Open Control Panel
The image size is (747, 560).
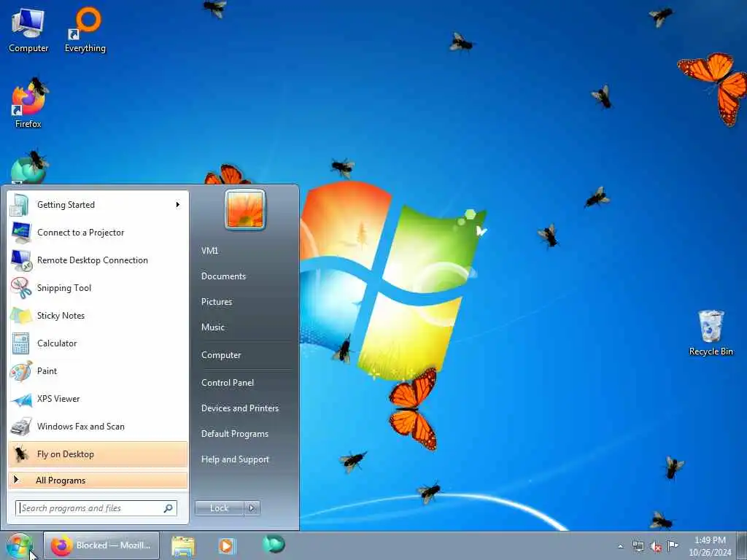tap(228, 383)
